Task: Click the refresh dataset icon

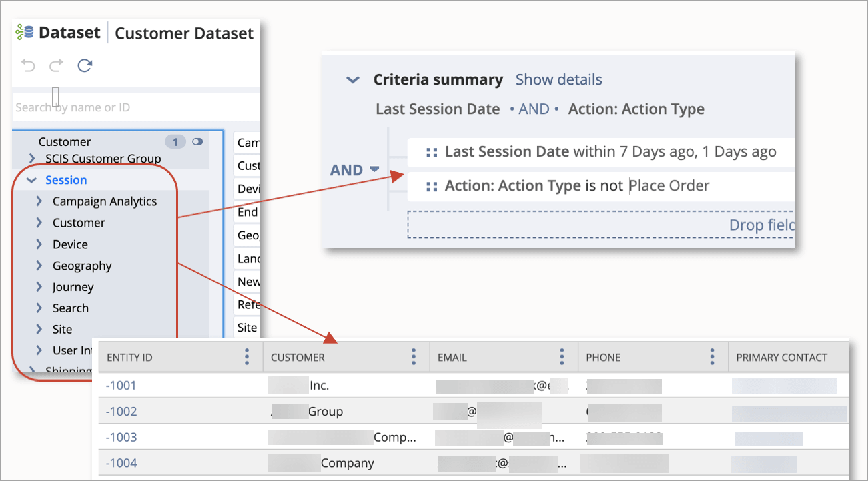Action: (85, 65)
